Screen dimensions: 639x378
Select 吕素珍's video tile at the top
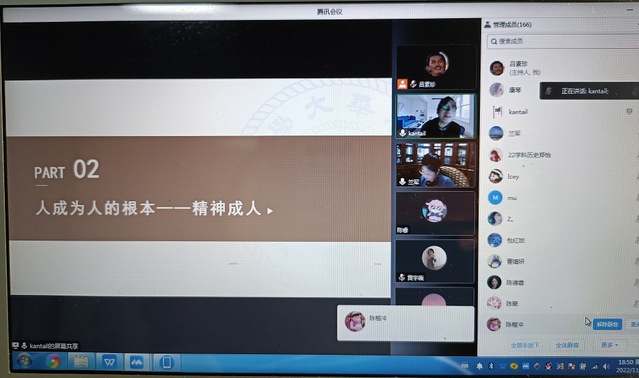point(436,67)
